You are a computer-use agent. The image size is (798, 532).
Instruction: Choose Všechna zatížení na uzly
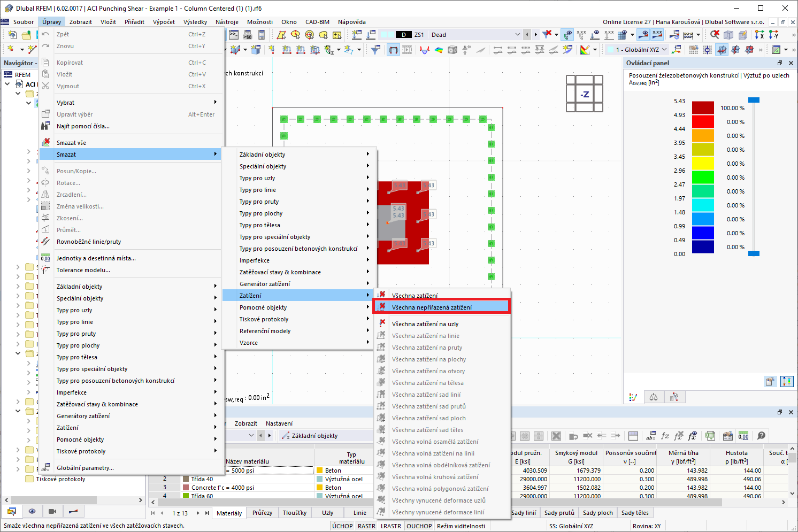(x=442, y=324)
